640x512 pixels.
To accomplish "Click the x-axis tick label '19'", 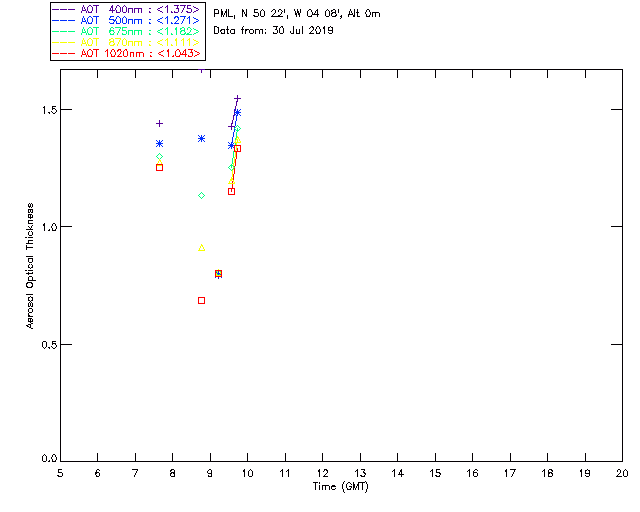I will [585, 473].
